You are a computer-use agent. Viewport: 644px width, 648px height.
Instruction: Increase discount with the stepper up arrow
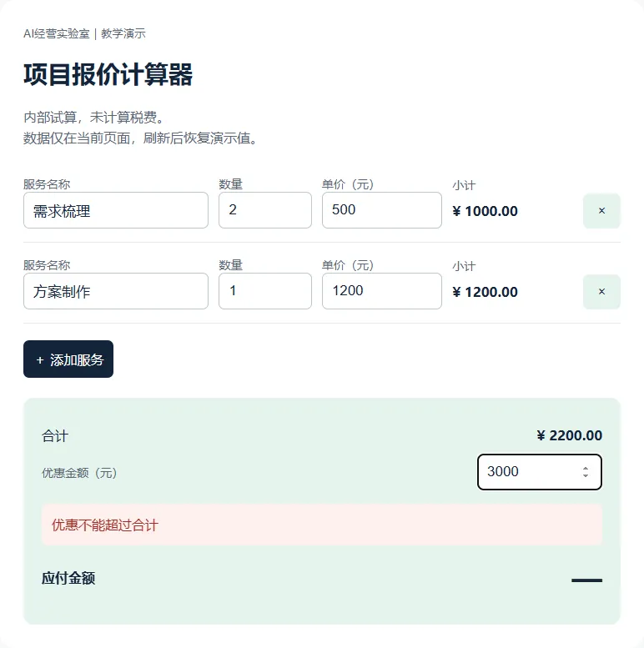click(x=586, y=468)
